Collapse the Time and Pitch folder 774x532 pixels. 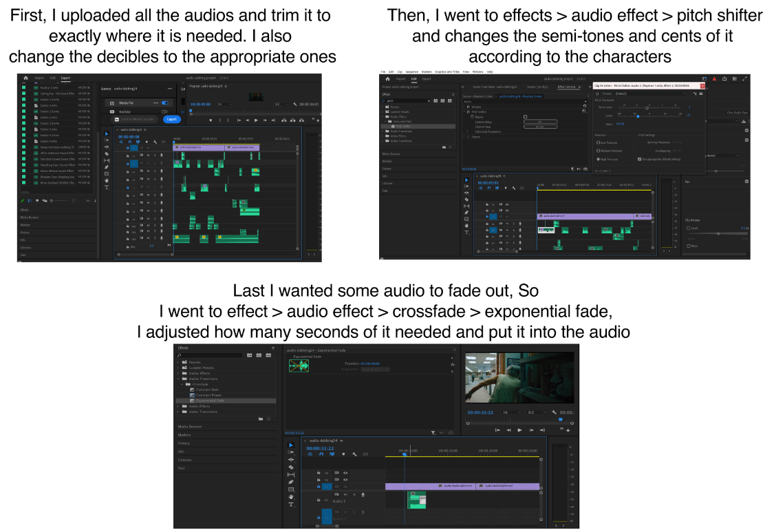385,122
